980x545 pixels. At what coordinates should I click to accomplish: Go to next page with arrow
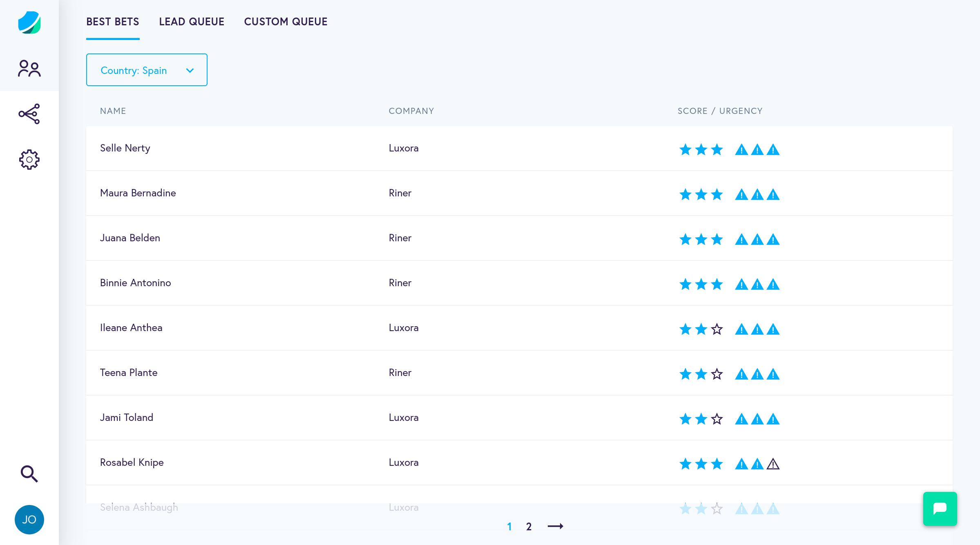tap(555, 526)
